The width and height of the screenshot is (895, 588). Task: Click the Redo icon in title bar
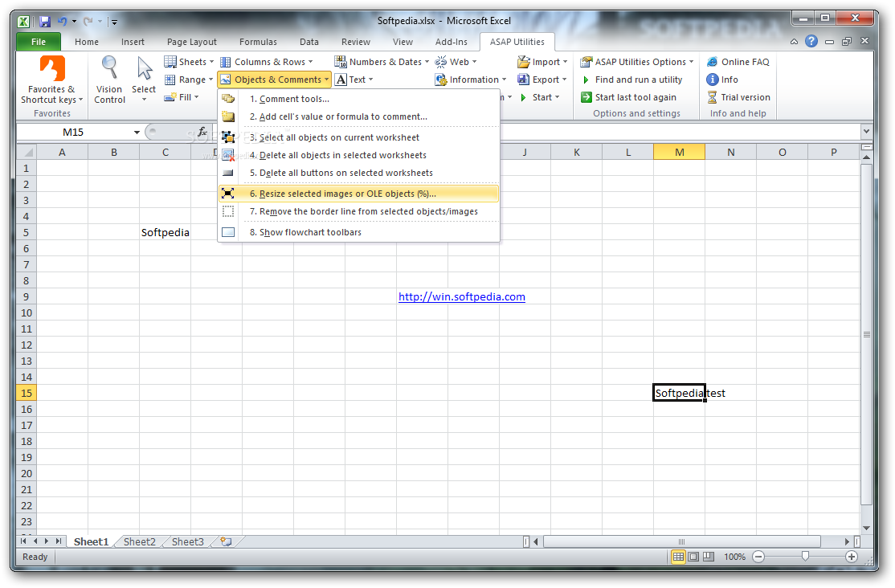click(88, 22)
